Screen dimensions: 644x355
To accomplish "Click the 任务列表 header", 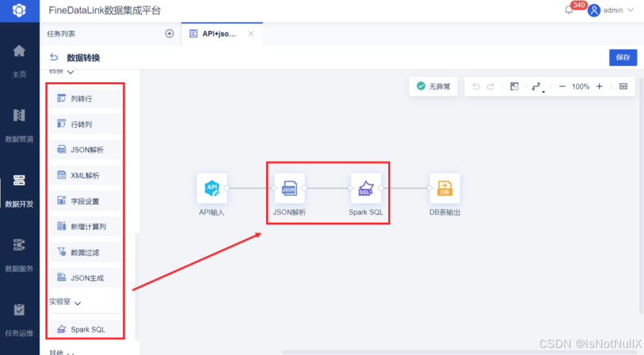I will [61, 34].
